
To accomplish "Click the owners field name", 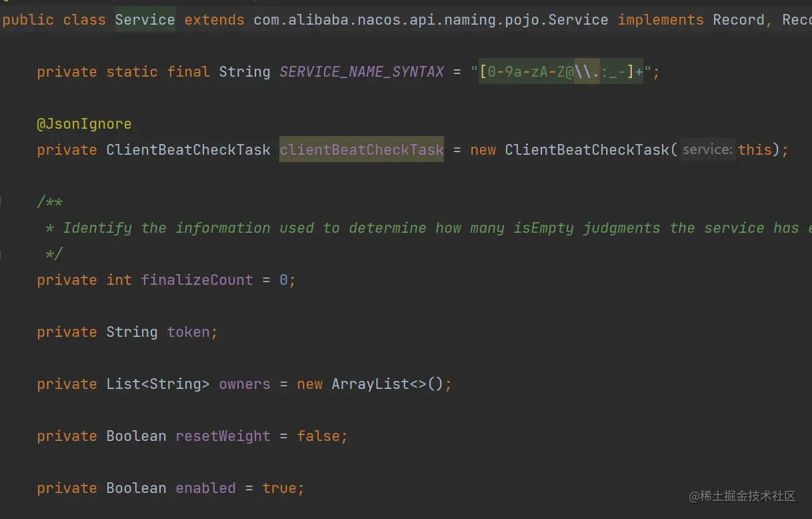I will click(x=245, y=384).
